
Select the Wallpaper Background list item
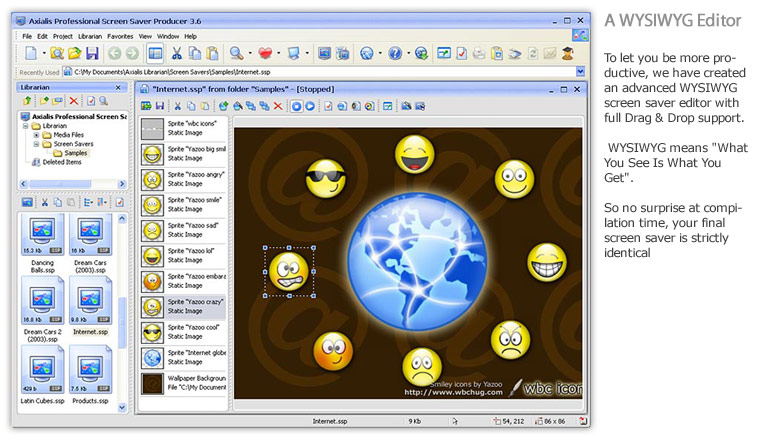coord(183,383)
